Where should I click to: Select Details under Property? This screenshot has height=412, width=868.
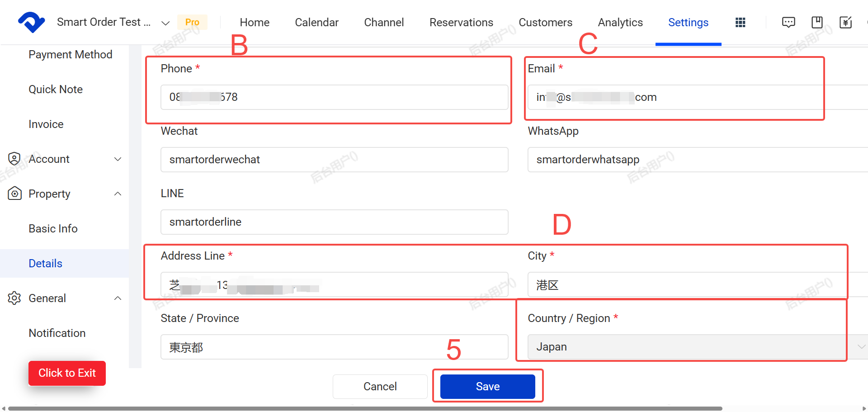click(46, 263)
